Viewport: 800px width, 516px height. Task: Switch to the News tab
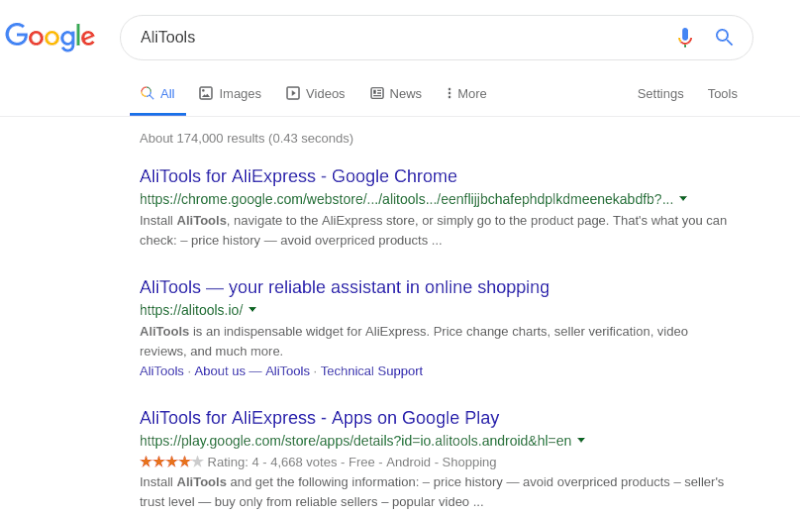396,94
